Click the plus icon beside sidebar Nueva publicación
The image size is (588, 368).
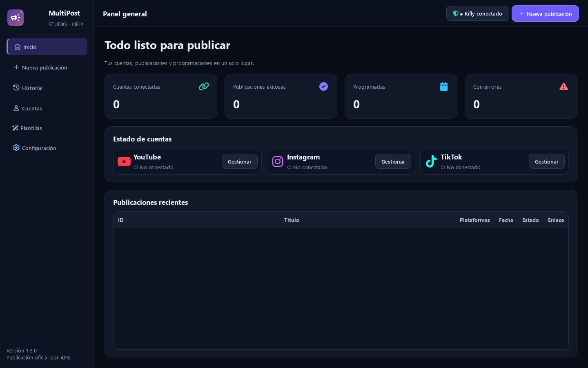[x=16, y=67]
